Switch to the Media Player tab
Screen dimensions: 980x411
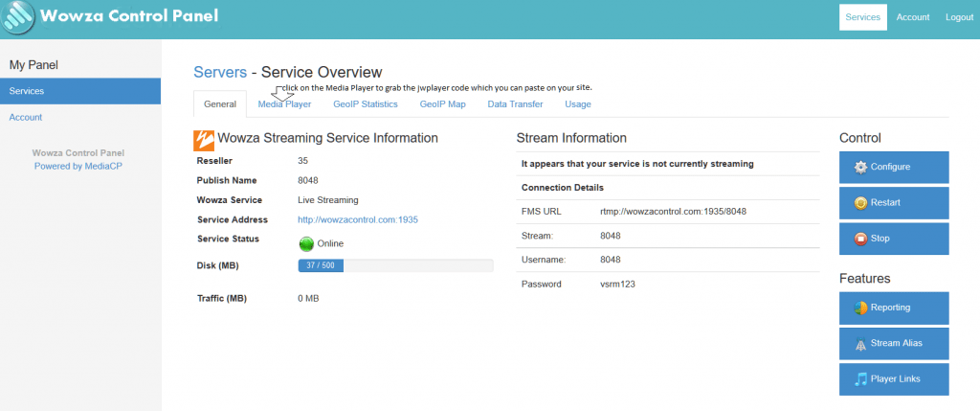click(x=284, y=104)
